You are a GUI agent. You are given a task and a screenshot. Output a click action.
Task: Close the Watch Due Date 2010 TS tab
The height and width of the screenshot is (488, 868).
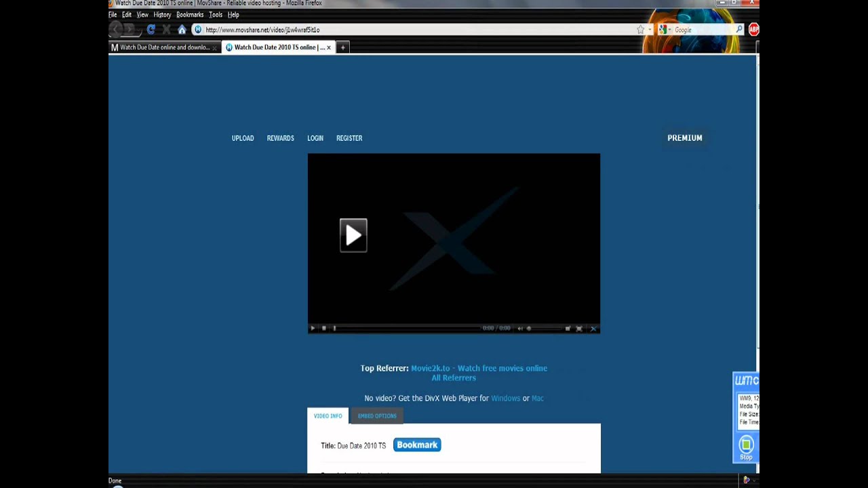329,47
